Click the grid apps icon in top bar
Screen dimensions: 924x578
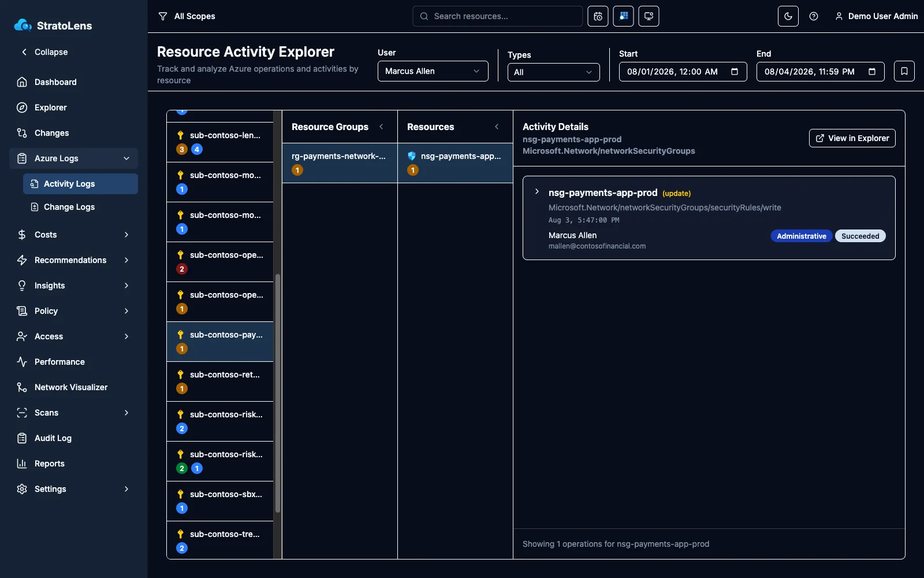624,16
